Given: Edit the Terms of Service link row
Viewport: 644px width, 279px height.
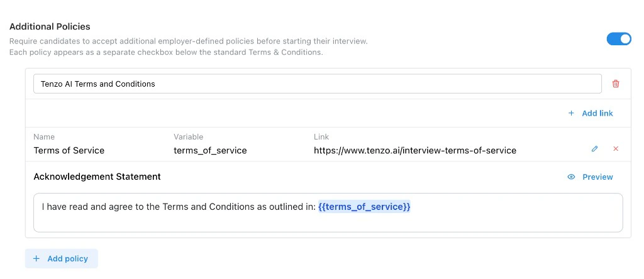Looking at the screenshot, I should (x=594, y=149).
